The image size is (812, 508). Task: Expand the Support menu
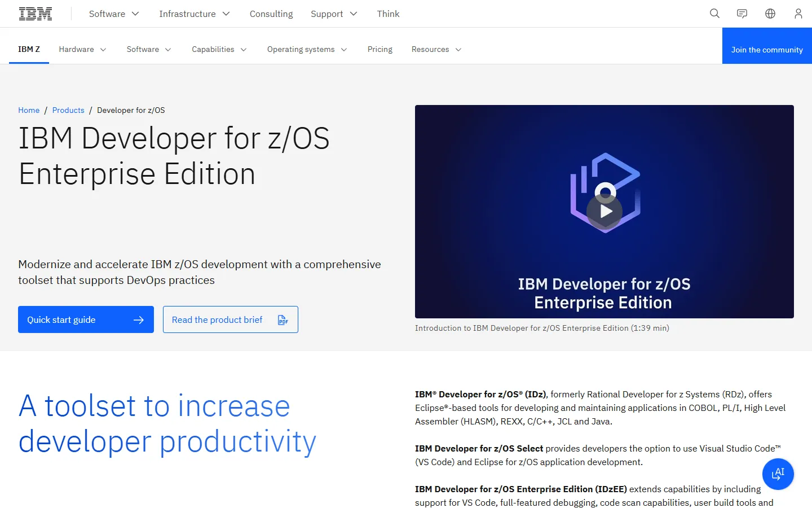[334, 14]
